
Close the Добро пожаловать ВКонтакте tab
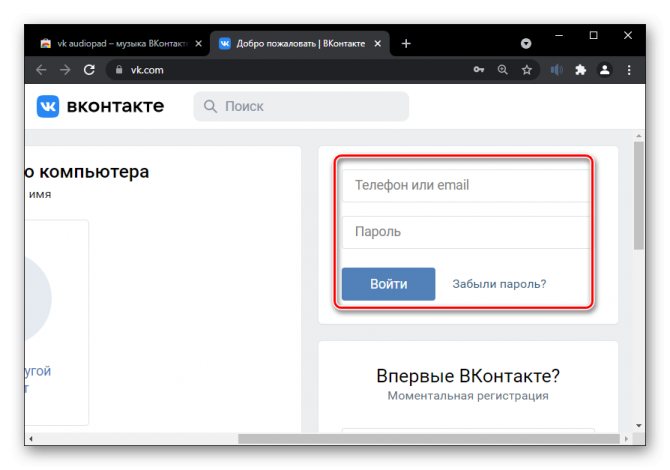377,44
